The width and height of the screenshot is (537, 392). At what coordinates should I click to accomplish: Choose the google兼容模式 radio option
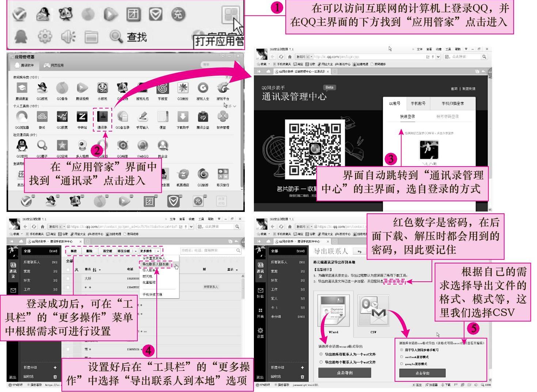coord(401,364)
